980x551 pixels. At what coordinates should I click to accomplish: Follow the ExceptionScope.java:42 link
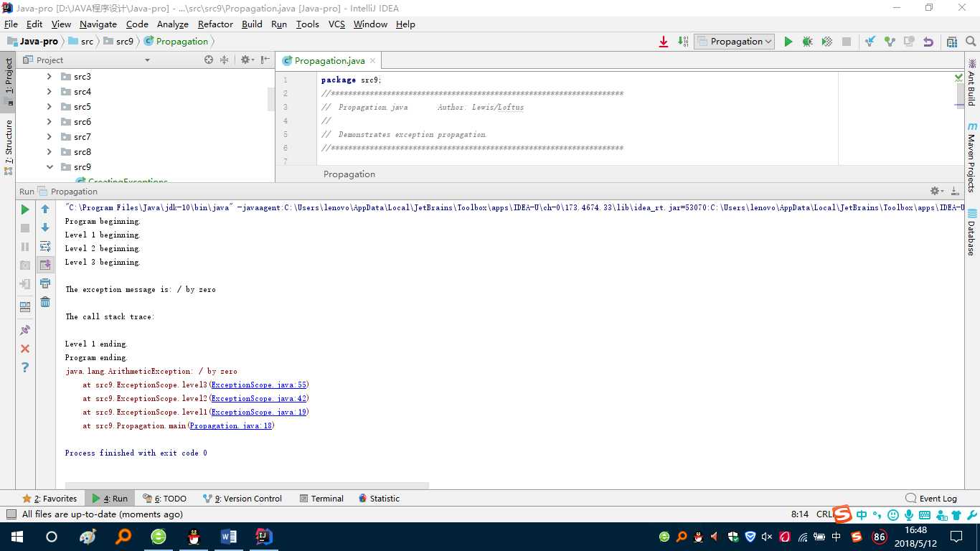click(259, 399)
